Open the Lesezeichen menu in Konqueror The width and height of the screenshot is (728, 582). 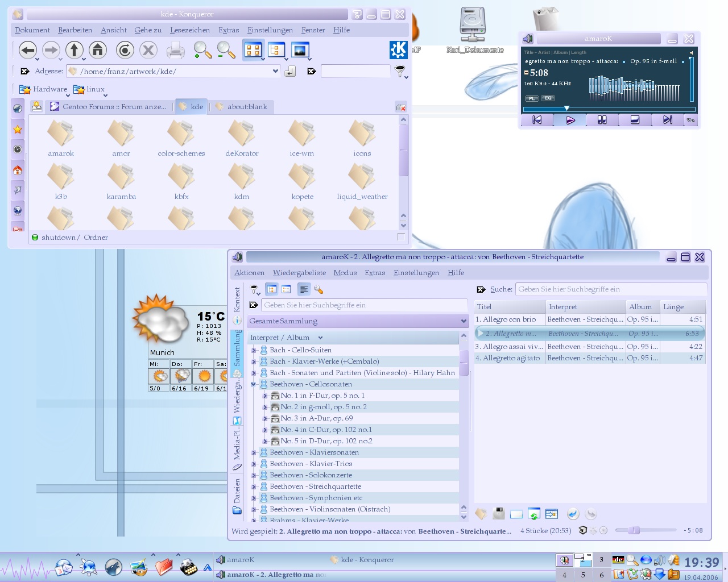(190, 30)
